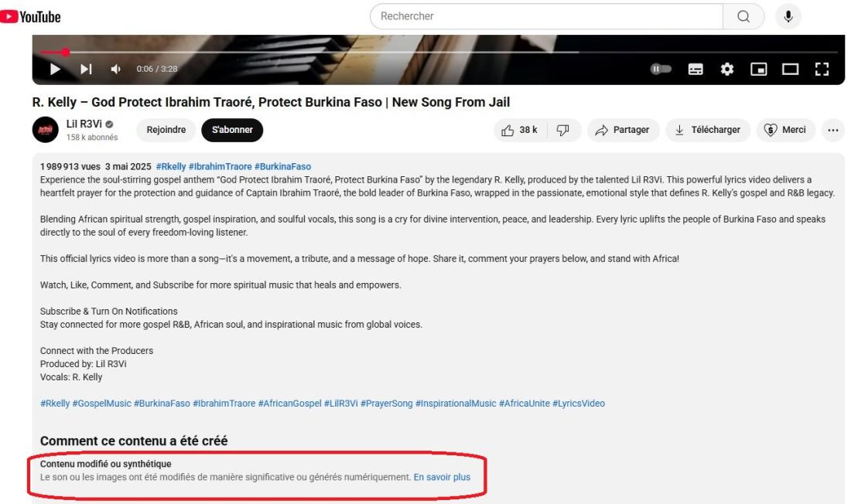Turn on subtitles in the player
The image size is (851, 504).
[x=695, y=69]
